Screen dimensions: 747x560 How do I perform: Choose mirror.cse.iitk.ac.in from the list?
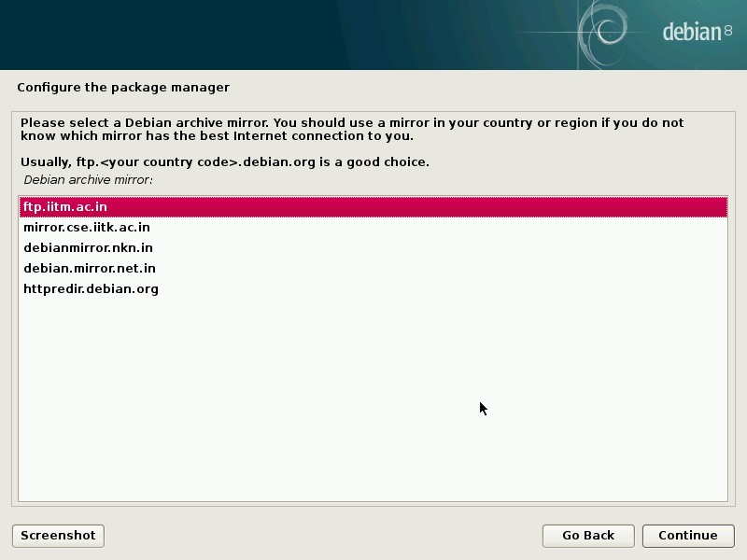coord(373,228)
